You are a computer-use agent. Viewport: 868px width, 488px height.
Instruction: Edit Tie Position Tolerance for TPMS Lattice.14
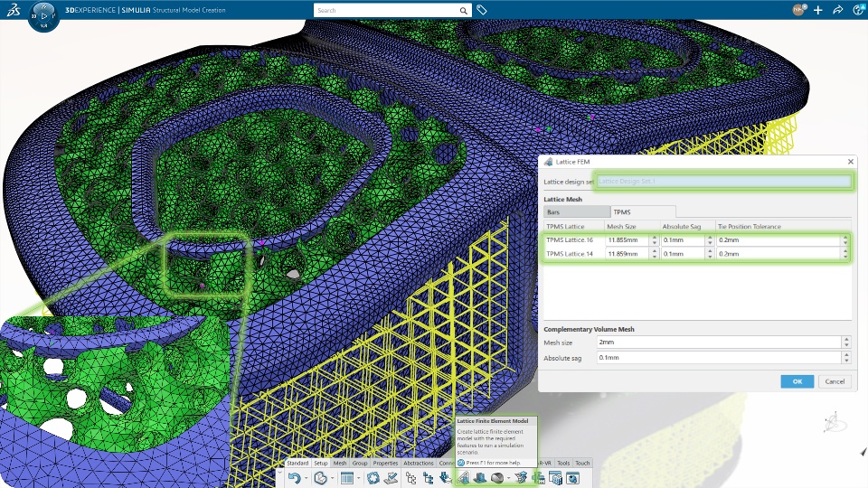tap(778, 254)
